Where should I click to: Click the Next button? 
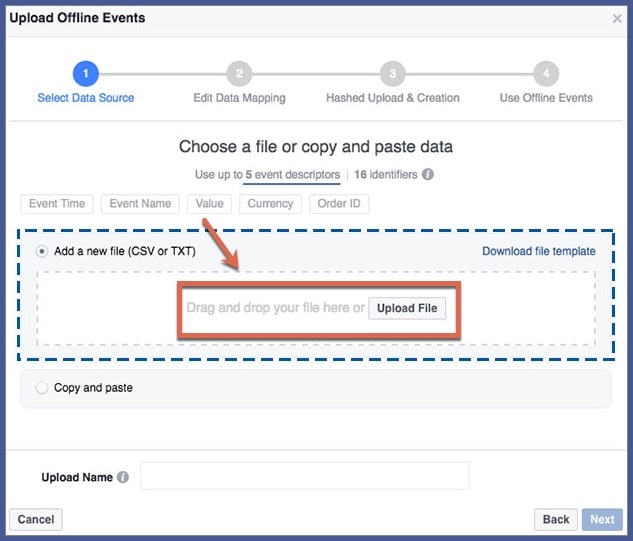[602, 519]
